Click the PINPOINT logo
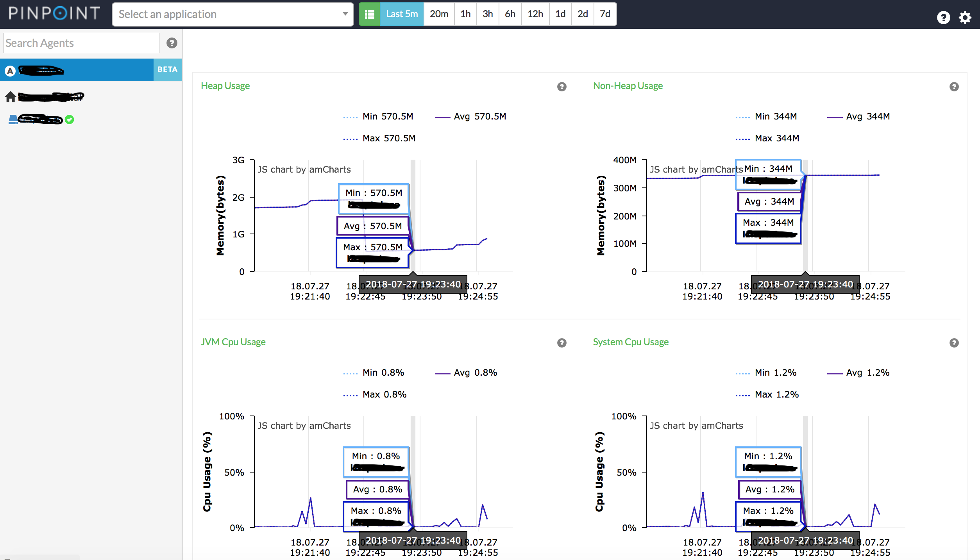This screenshot has width=980, height=560. [x=54, y=14]
